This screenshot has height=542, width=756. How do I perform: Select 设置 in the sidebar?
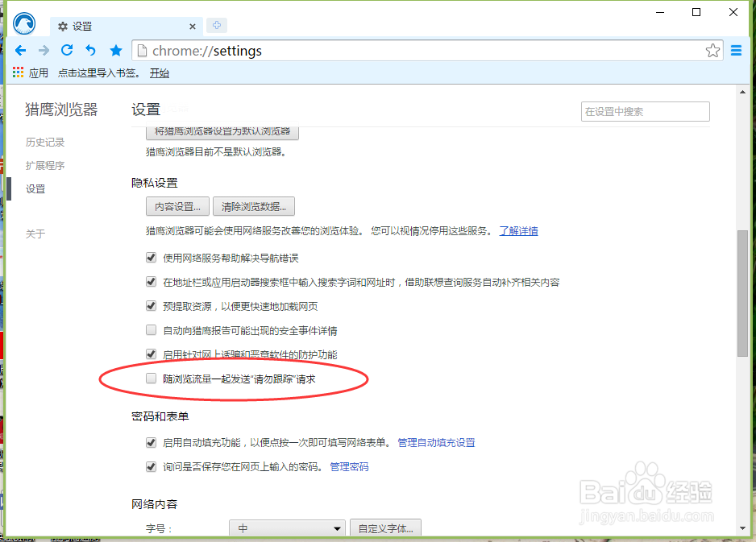(35, 189)
